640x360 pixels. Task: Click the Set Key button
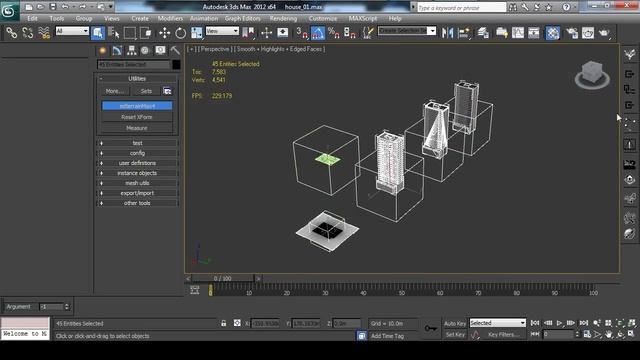pos(455,335)
